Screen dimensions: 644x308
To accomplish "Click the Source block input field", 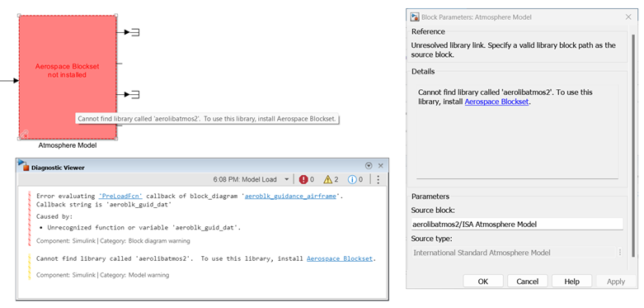I will [x=517, y=224].
